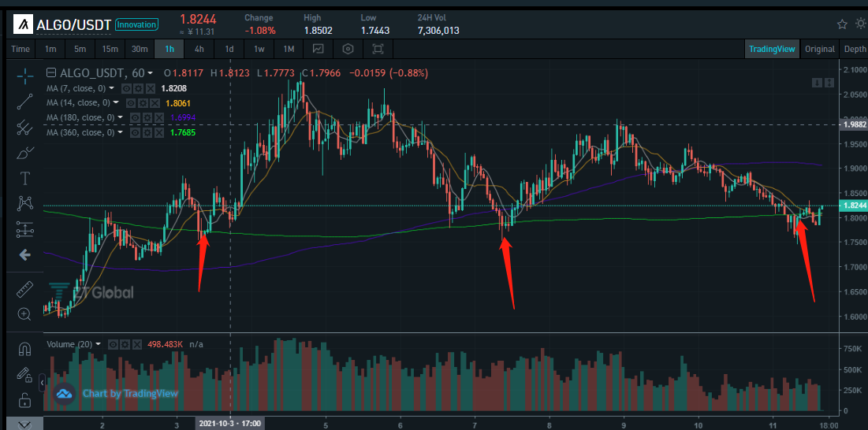The width and height of the screenshot is (868, 430).
Task: Open MA 180 indicator settings gear
Action: pos(147,117)
